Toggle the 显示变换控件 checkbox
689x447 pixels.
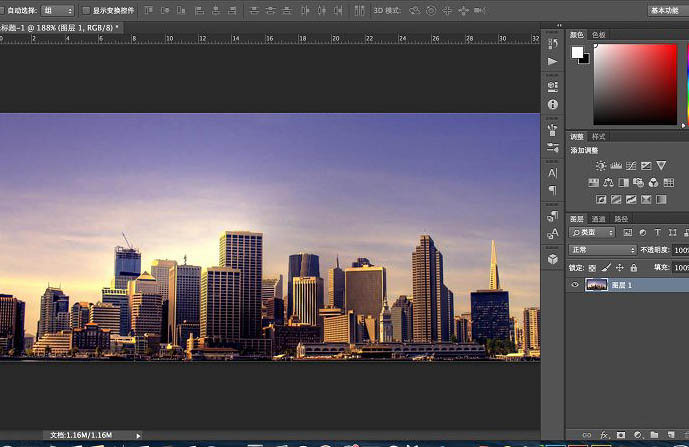pos(86,10)
